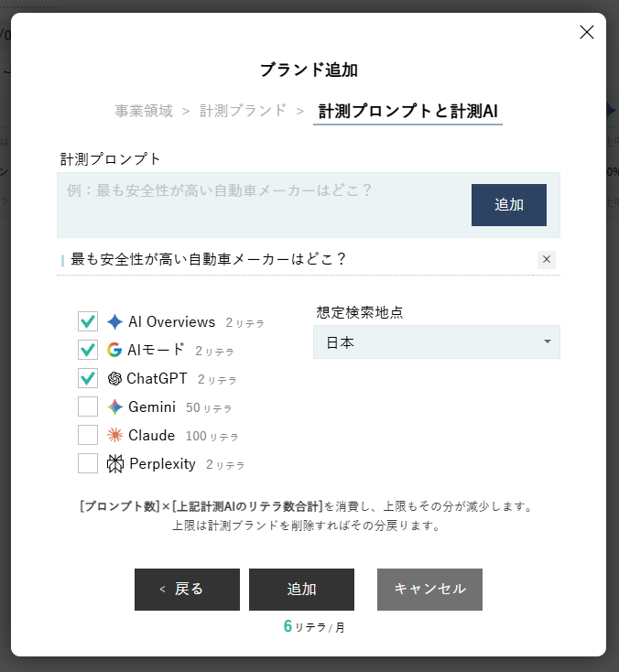Click the Google AIモード logo icon

click(114, 350)
